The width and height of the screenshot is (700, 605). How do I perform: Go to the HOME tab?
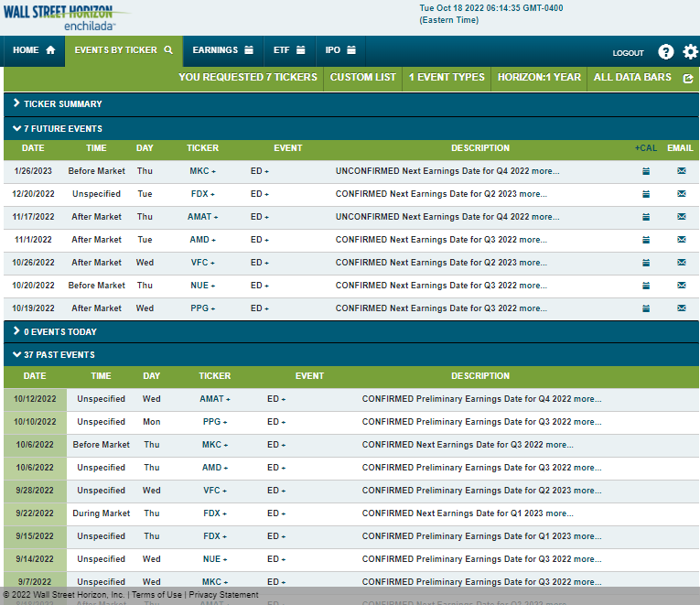pos(35,50)
